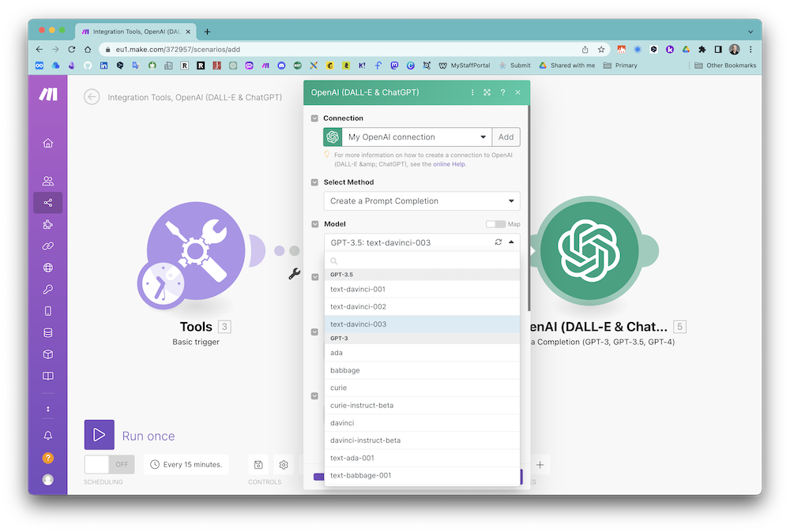Open the Templates puzzle icon in sidebar

click(x=48, y=225)
